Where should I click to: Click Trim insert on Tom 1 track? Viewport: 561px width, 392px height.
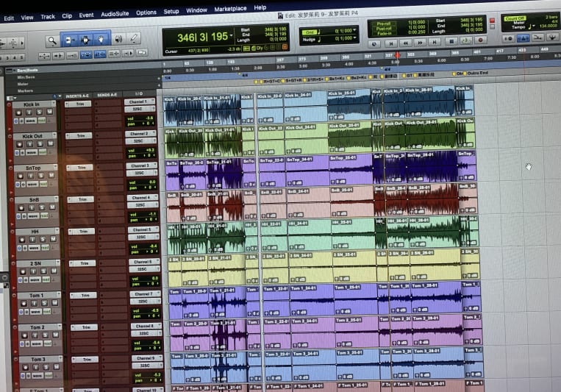point(83,296)
